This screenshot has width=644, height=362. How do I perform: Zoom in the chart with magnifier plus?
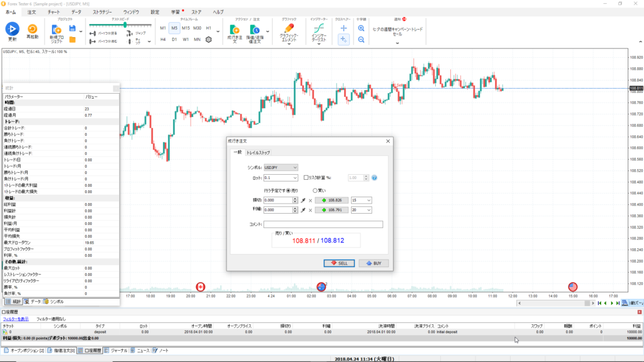click(361, 28)
